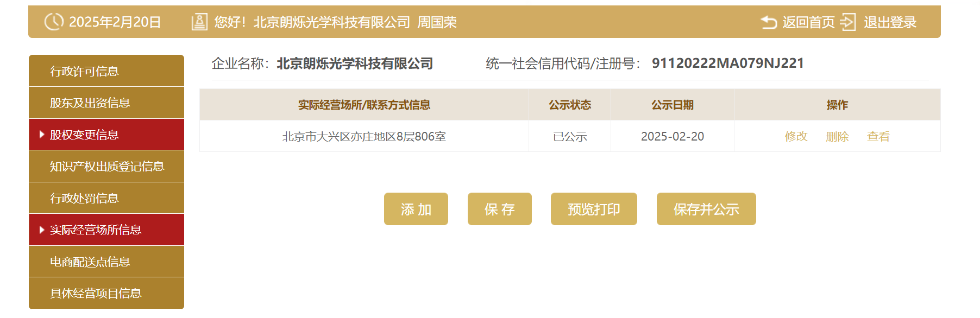The width and height of the screenshot is (980, 318).
Task: Select 具体经营项目信息 in sidebar
Action: point(106,293)
